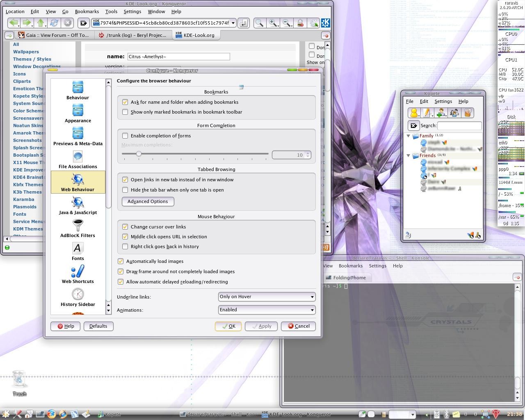This screenshot has width=525, height=420.
Task: Toggle Allow automatic delayed reloading/redirecting
Action: pos(121,282)
